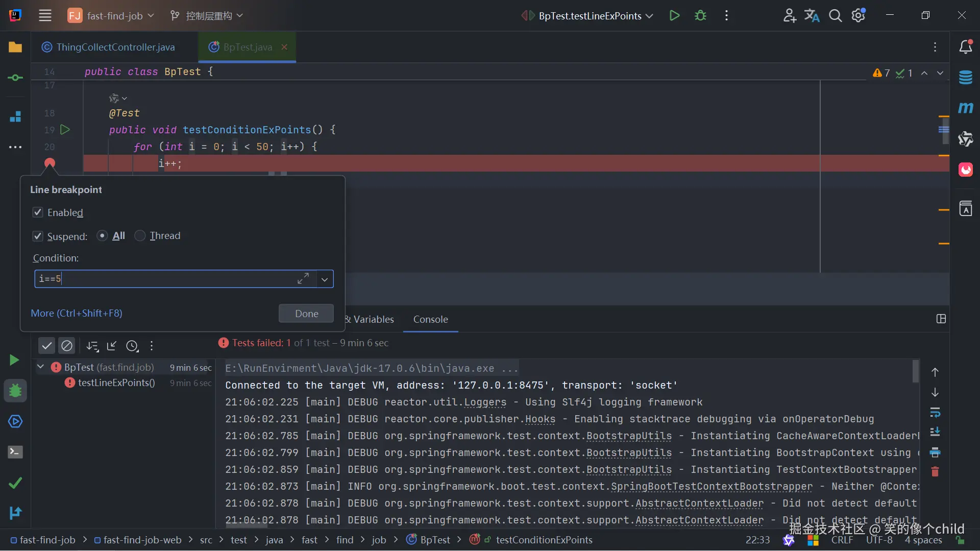Switch to BpTest.java tab
The width and height of the screenshot is (980, 551).
point(248,47)
